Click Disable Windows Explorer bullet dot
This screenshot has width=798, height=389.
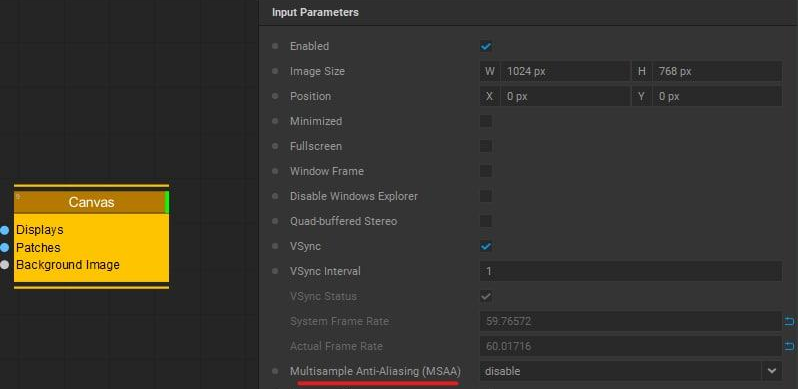pos(275,196)
